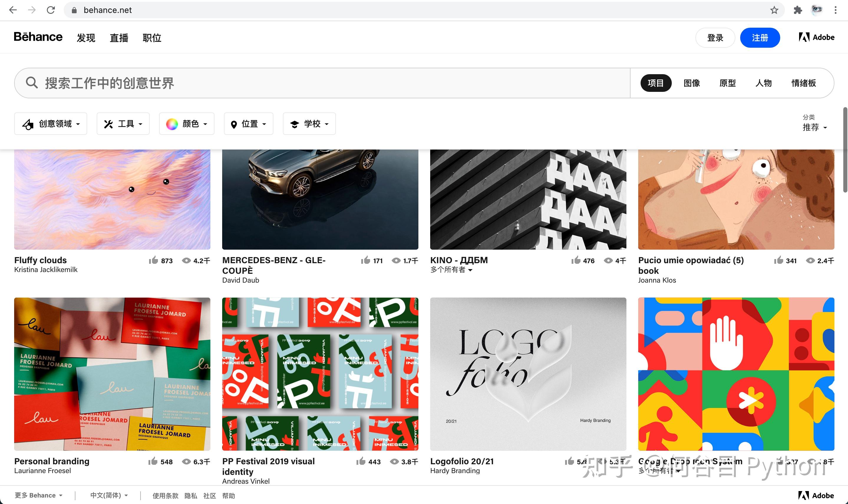The image size is (848, 504).
Task: Click the Behance logo
Action: click(38, 37)
